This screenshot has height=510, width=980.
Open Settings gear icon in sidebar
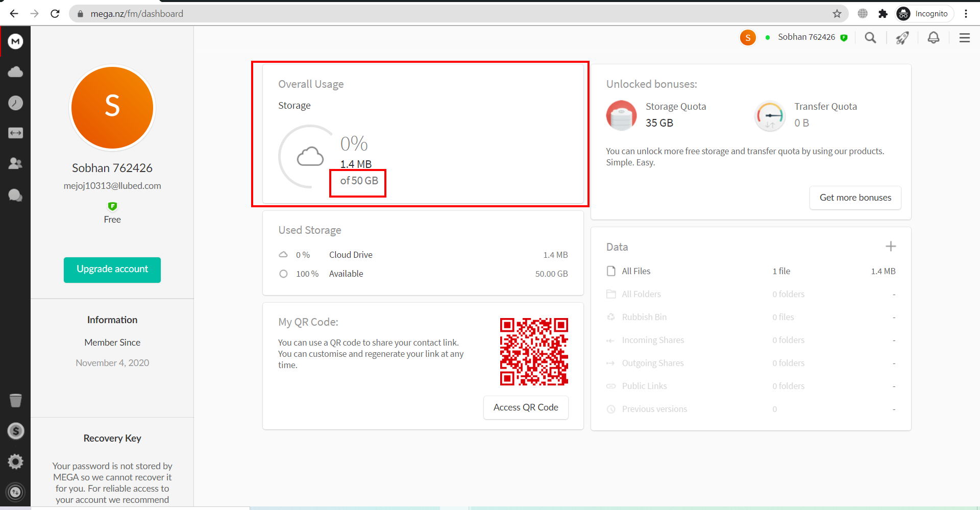(x=15, y=462)
